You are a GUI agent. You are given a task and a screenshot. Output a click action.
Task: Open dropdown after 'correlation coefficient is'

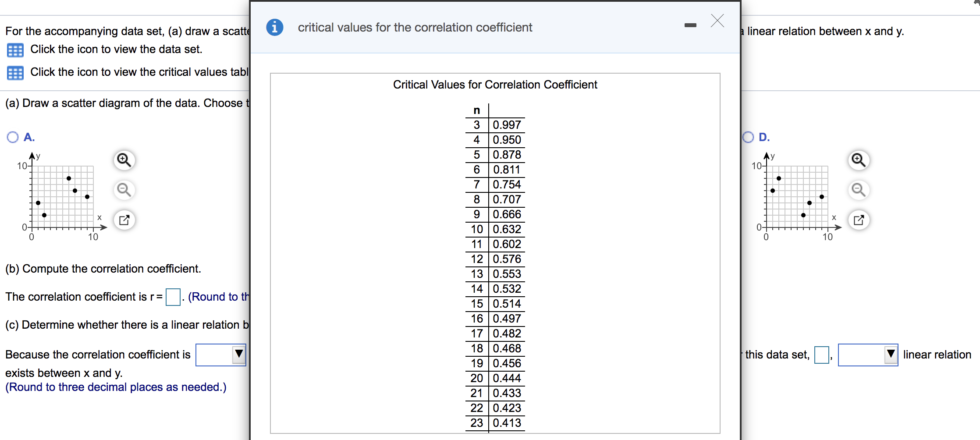pyautogui.click(x=221, y=355)
